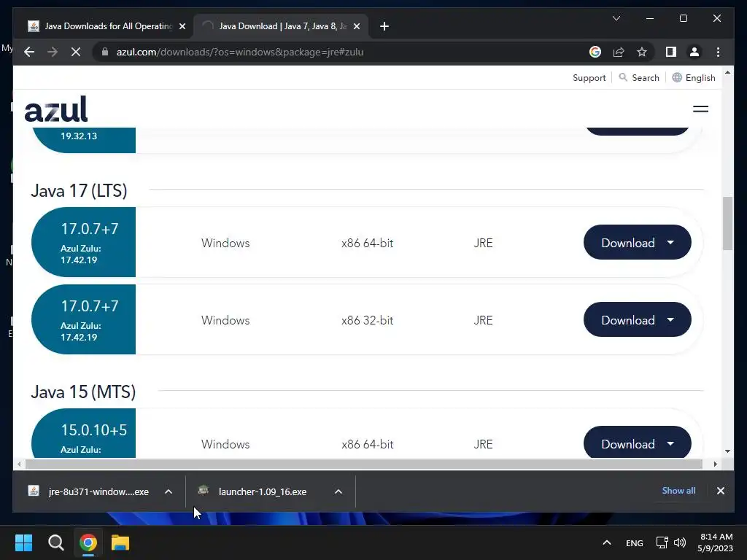Click the ENG language indicator
Screen dimensions: 747x560
(634, 542)
